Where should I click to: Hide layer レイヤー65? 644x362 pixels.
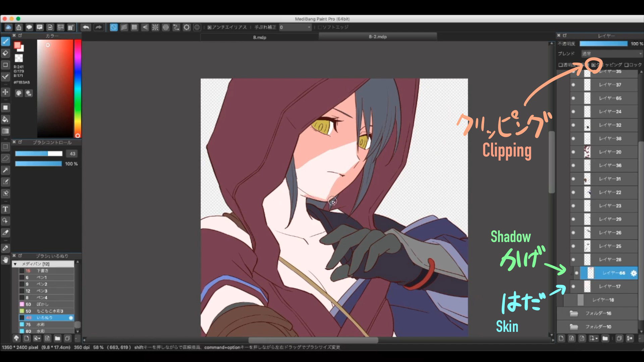(x=573, y=98)
